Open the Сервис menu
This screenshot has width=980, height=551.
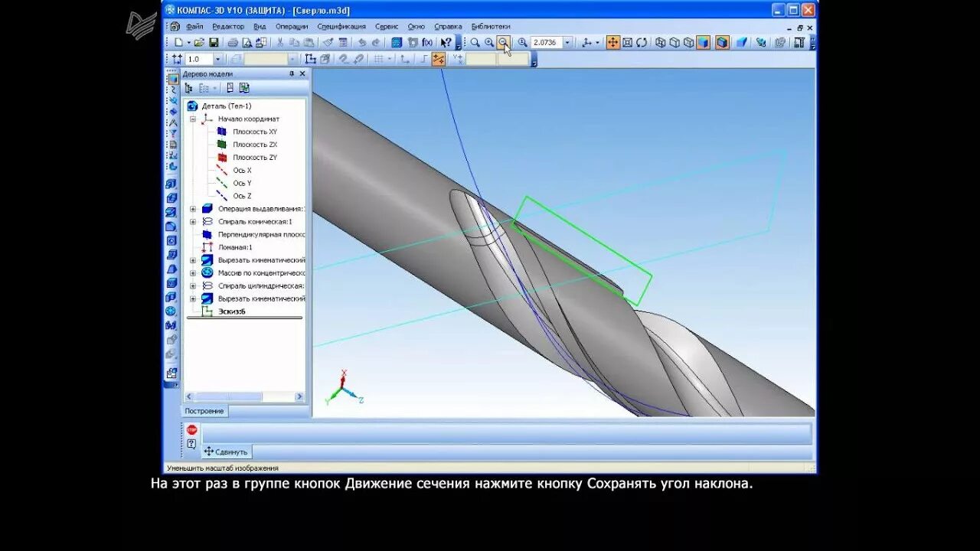pyautogui.click(x=387, y=26)
